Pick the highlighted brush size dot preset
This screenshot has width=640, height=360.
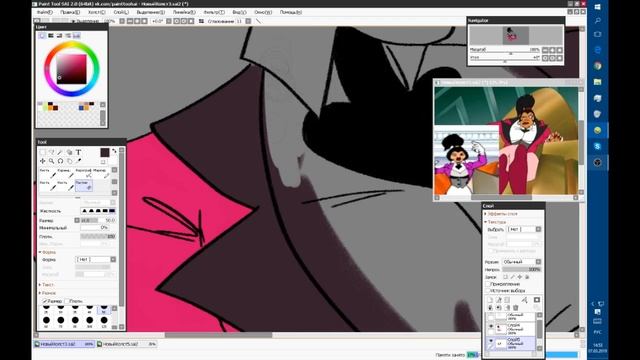pyautogui.click(x=104, y=310)
